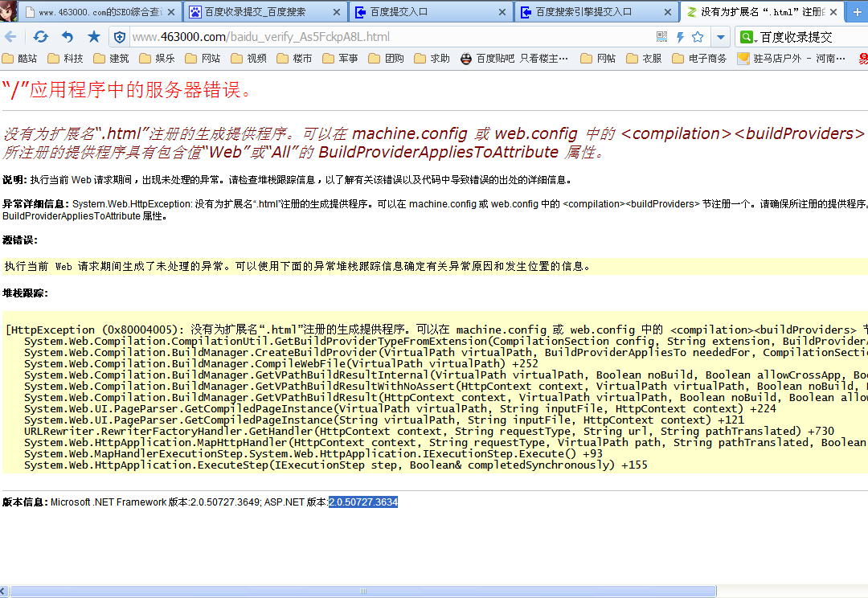Show the QR code for this page
868x598 pixels.
[x=661, y=37]
